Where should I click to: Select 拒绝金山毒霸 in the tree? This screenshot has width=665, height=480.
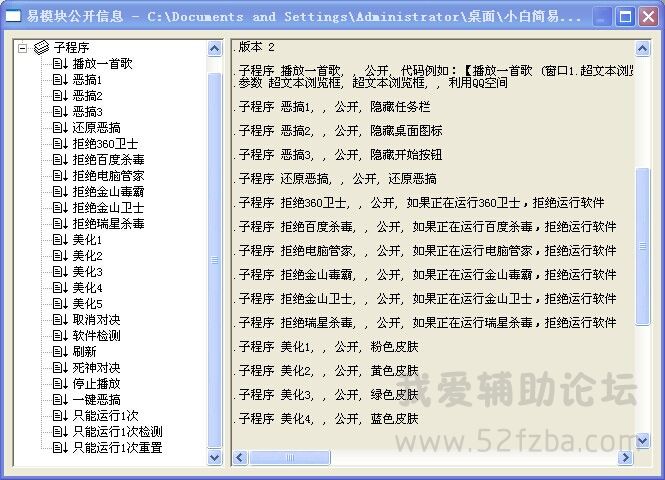tap(108, 192)
